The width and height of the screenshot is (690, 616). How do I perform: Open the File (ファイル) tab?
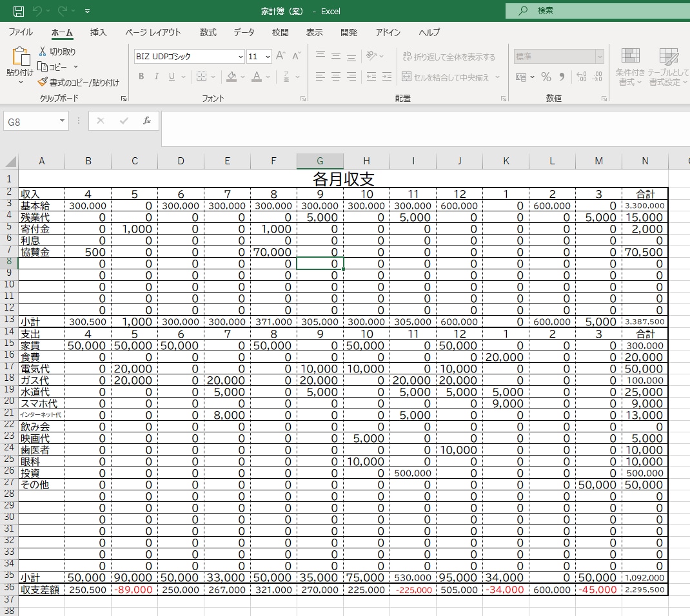coord(20,32)
